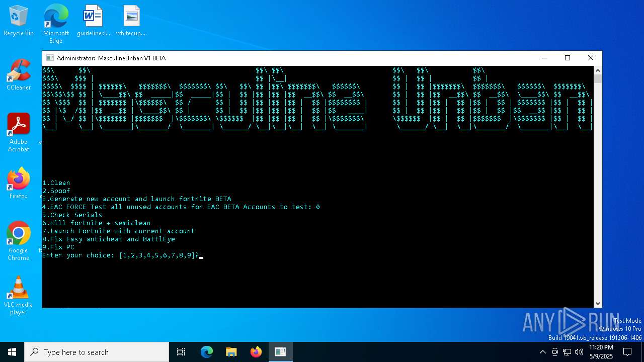The height and width of the screenshot is (362, 644).
Task: Open File Explorer from the taskbar
Action: [x=231, y=352]
